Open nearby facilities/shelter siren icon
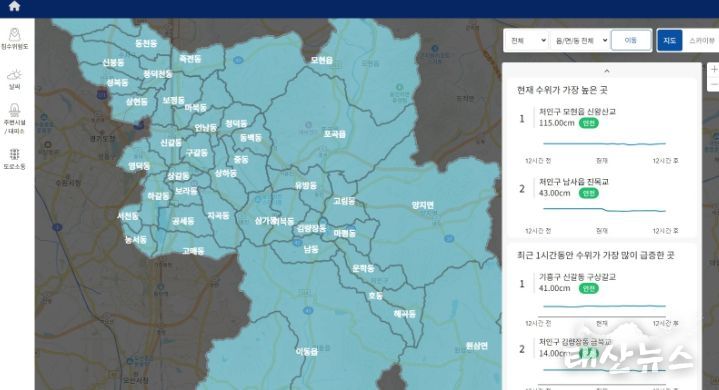The height and width of the screenshot is (390, 719). coord(15,118)
